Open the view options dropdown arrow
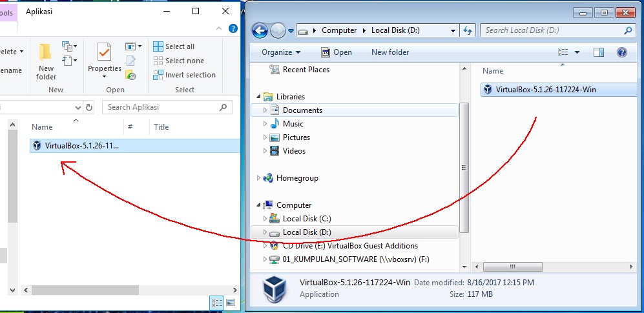Screen dimensions: 644x313 pos(577,52)
